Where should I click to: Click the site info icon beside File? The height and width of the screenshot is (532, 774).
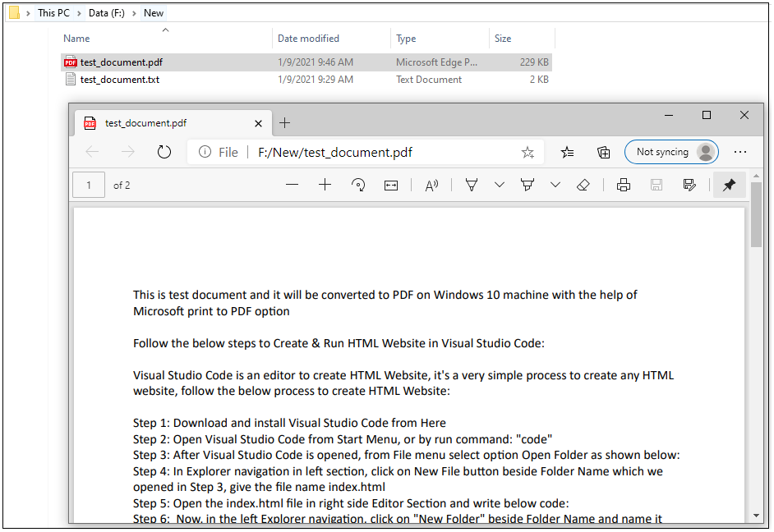pyautogui.click(x=205, y=152)
